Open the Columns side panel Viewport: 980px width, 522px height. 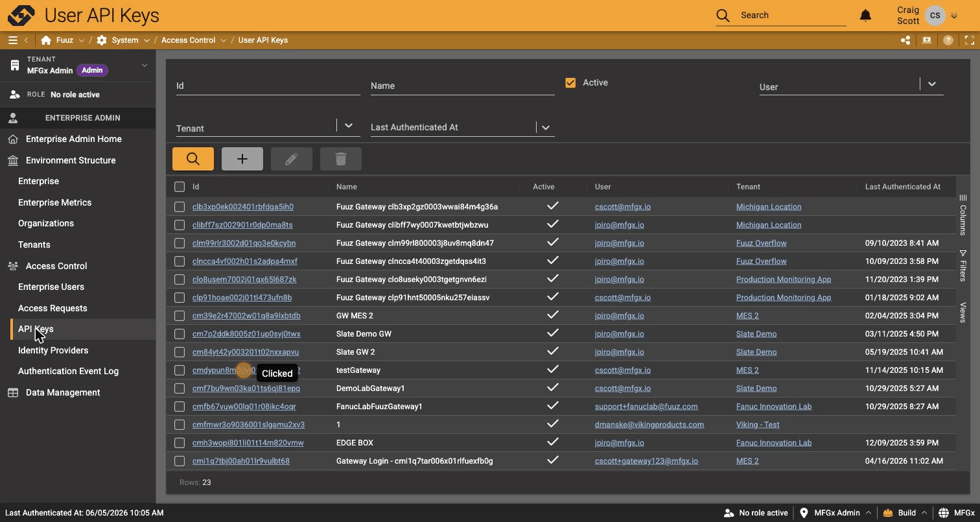963,215
